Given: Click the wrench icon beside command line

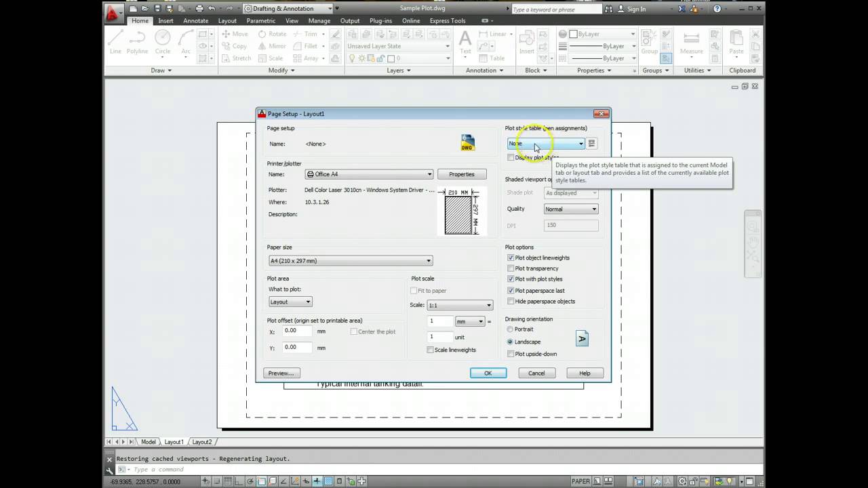Looking at the screenshot, I should point(110,470).
